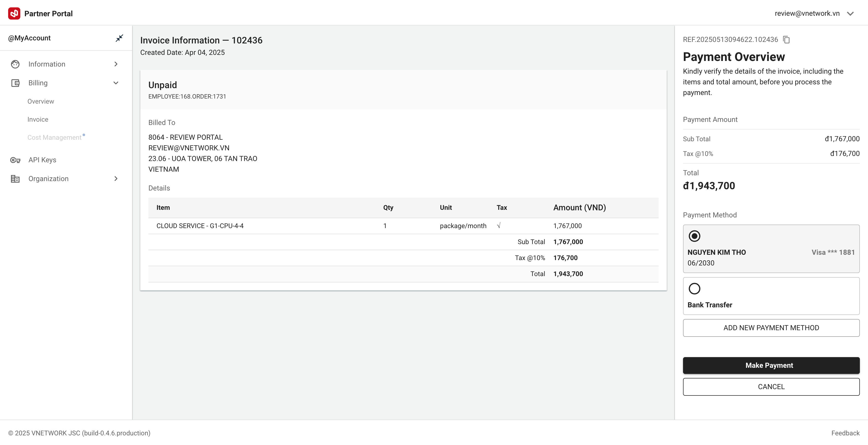Click the 8064 - REVIEW PORTAL billing name

pyautogui.click(x=185, y=137)
